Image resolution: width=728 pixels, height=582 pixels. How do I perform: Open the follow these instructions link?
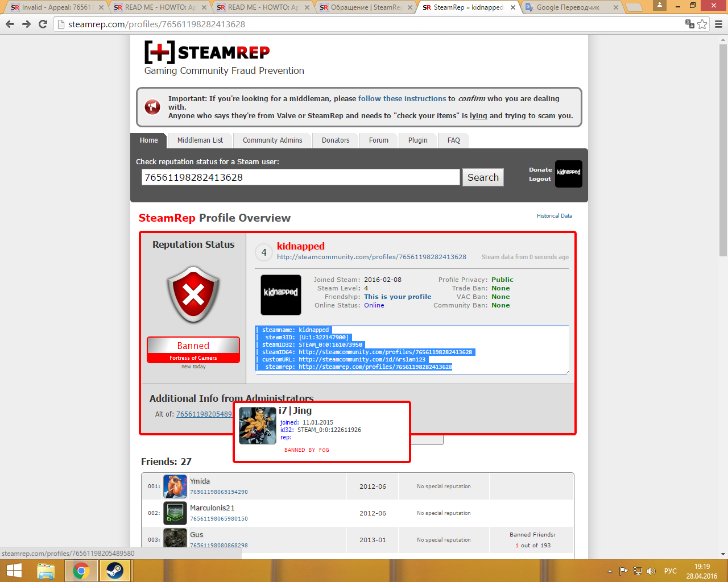click(402, 98)
